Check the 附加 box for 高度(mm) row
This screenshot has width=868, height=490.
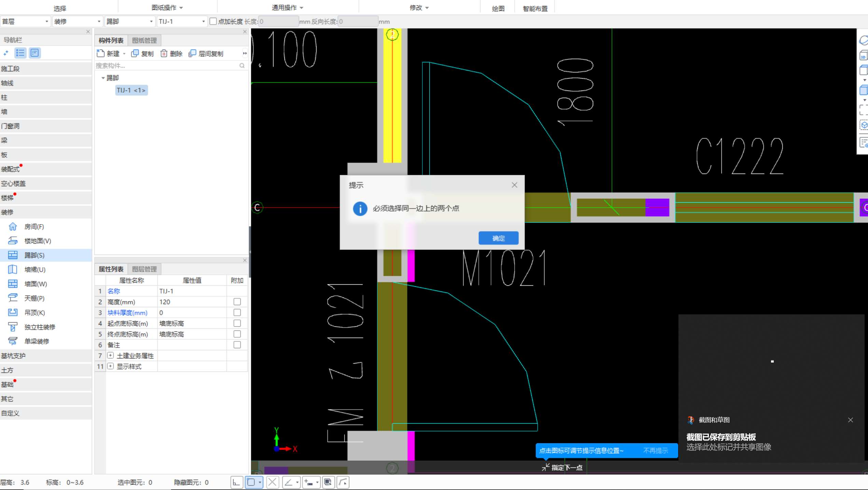pos(237,302)
